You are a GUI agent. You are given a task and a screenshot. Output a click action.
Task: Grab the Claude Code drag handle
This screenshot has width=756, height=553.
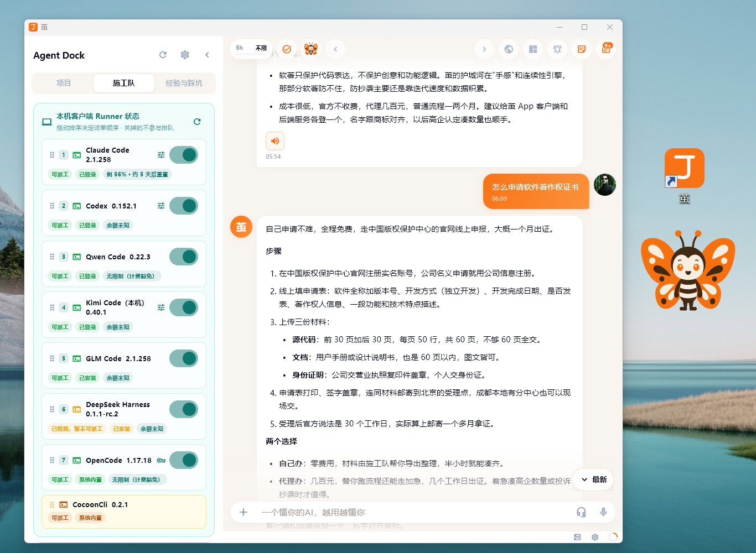click(52, 155)
